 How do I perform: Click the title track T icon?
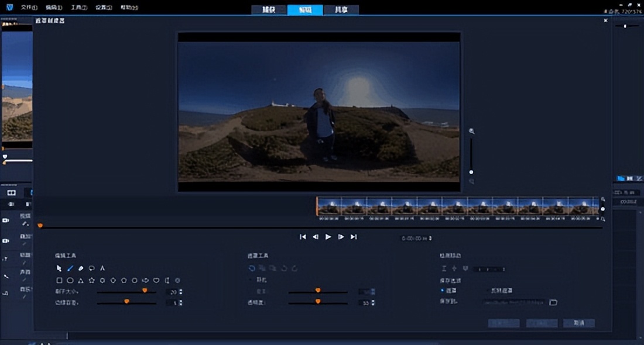pyautogui.click(x=6, y=259)
